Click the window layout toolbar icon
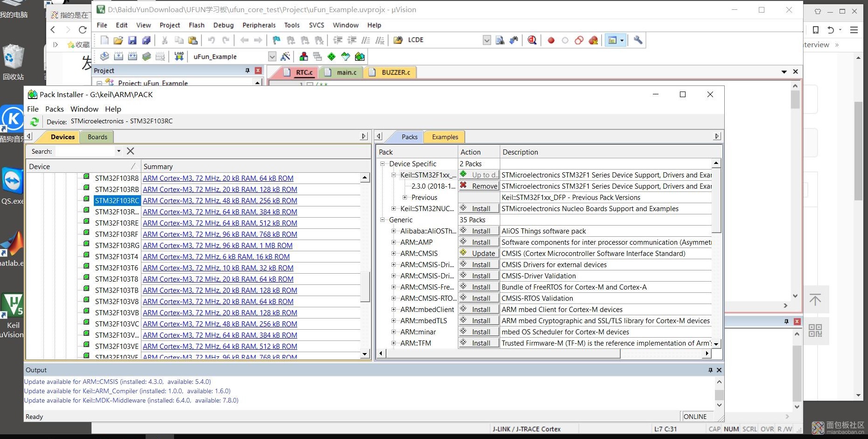 pyautogui.click(x=612, y=40)
